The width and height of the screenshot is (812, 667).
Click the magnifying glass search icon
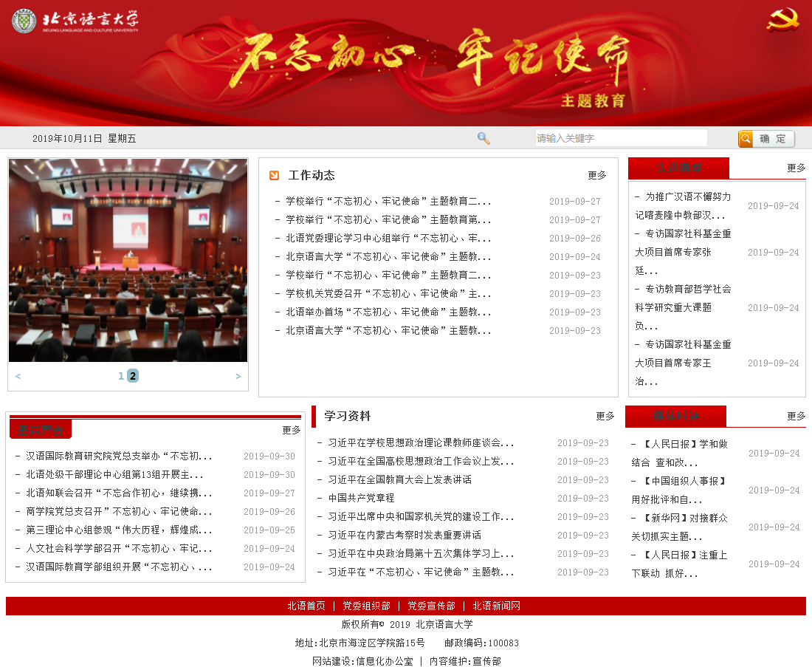pyautogui.click(x=484, y=138)
